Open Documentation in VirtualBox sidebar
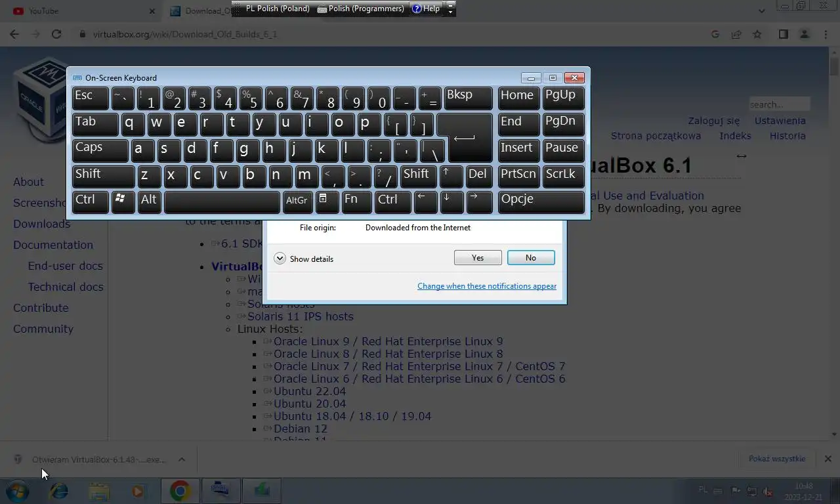Viewport: 840px width, 504px height. 53,245
